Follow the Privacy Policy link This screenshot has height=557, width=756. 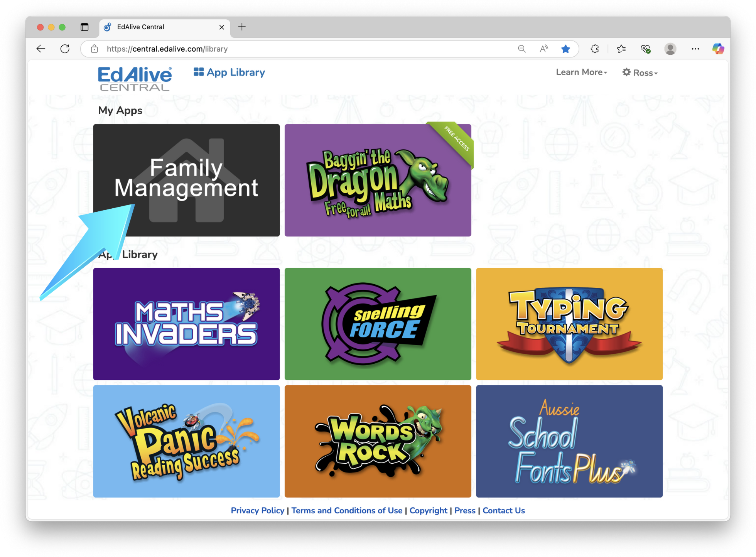point(257,510)
